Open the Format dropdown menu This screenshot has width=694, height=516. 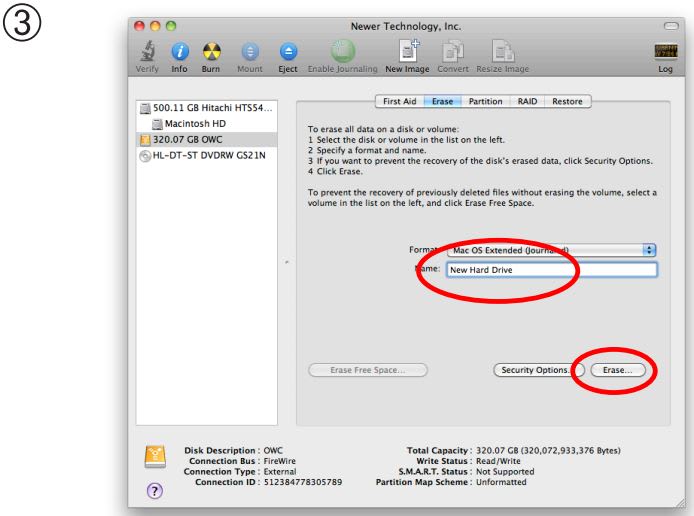tap(551, 250)
